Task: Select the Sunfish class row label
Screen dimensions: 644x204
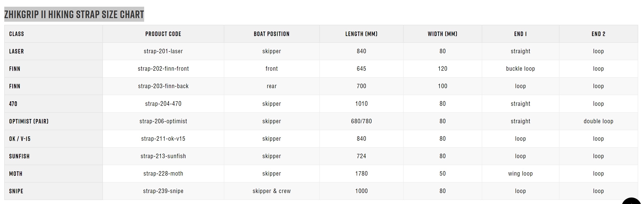Action: tap(19, 156)
